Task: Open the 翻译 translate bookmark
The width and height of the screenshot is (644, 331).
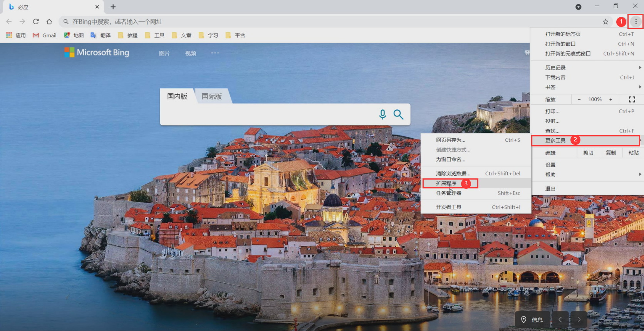Action: [101, 35]
